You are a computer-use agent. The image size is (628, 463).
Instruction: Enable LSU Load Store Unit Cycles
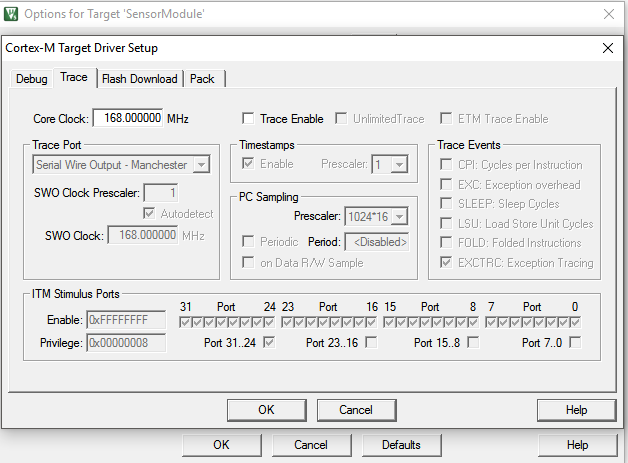click(x=446, y=223)
